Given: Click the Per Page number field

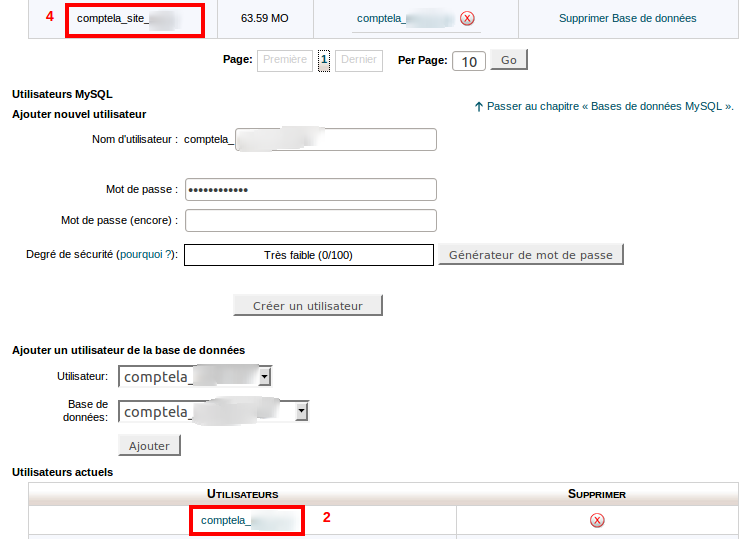Looking at the screenshot, I should [469, 61].
